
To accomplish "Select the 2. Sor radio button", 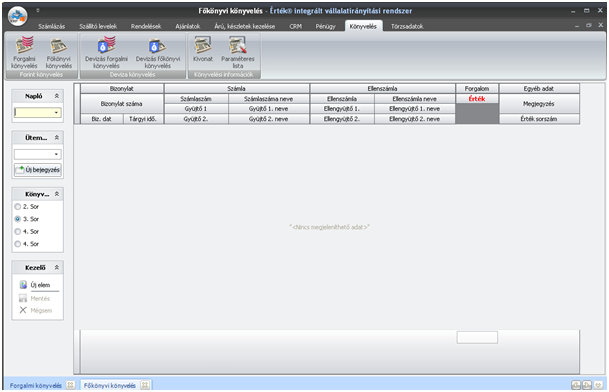I will coord(17,207).
